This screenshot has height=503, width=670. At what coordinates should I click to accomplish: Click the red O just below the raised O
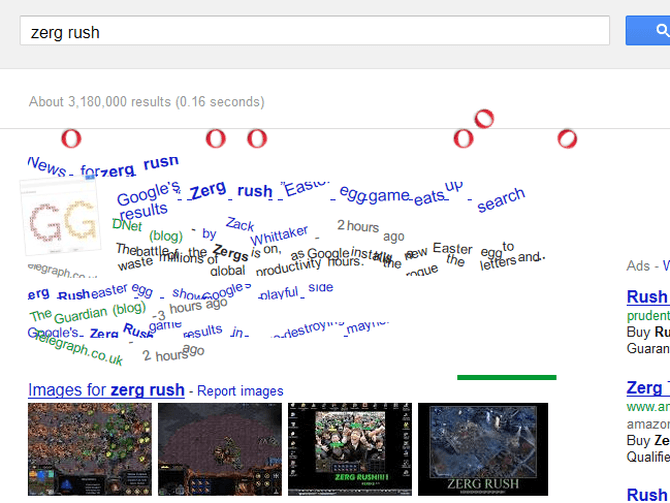(x=464, y=139)
